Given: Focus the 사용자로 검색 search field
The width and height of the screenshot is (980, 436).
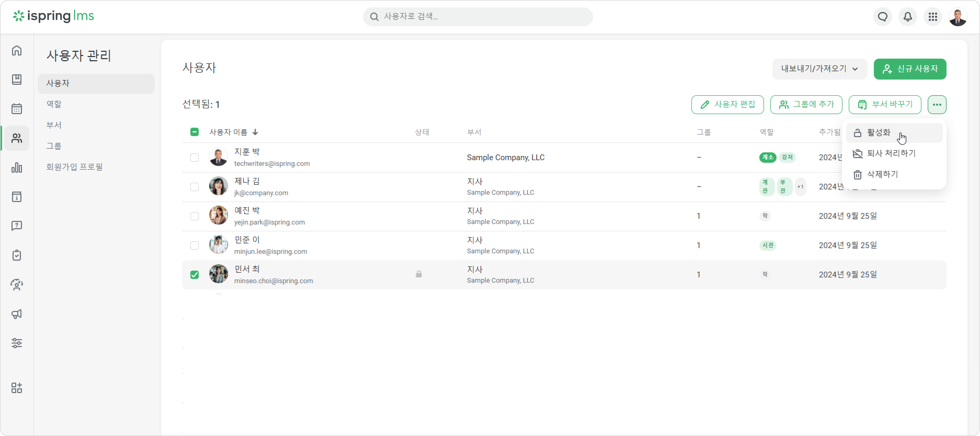Looking at the screenshot, I should click(x=478, y=17).
